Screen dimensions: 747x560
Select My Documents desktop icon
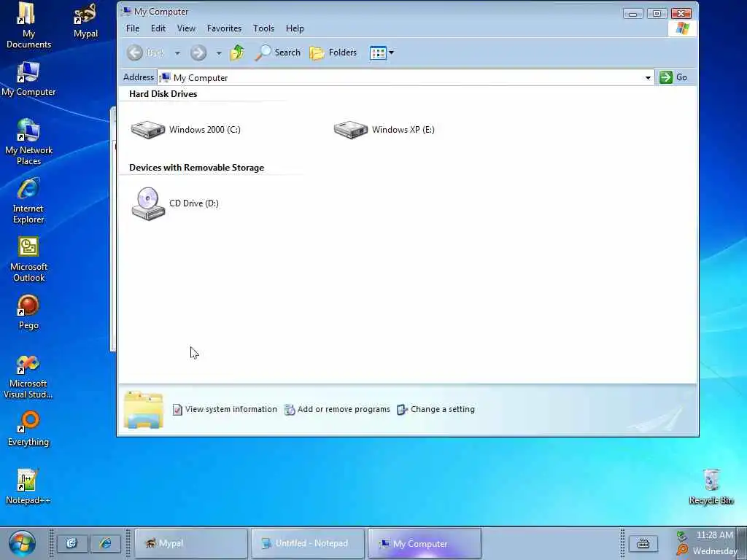28,26
